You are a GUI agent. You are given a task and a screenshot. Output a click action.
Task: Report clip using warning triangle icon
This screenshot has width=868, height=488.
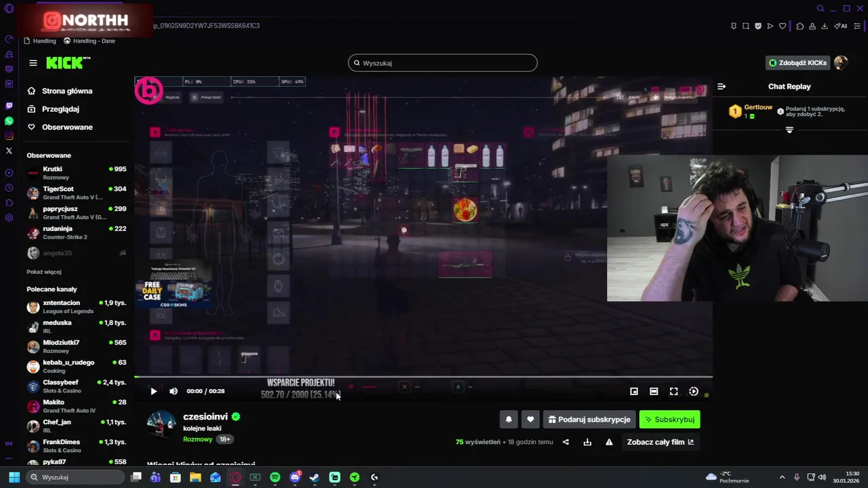[609, 442]
